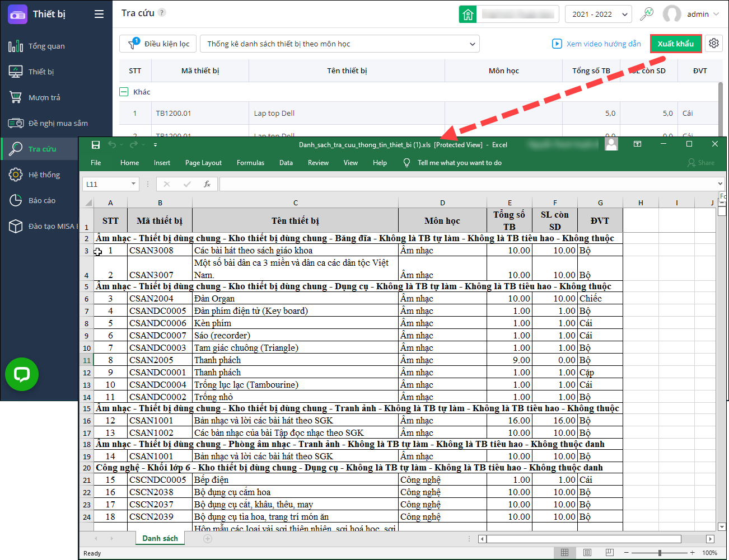Click the Excel save icon
The height and width of the screenshot is (560, 729).
[x=96, y=145]
